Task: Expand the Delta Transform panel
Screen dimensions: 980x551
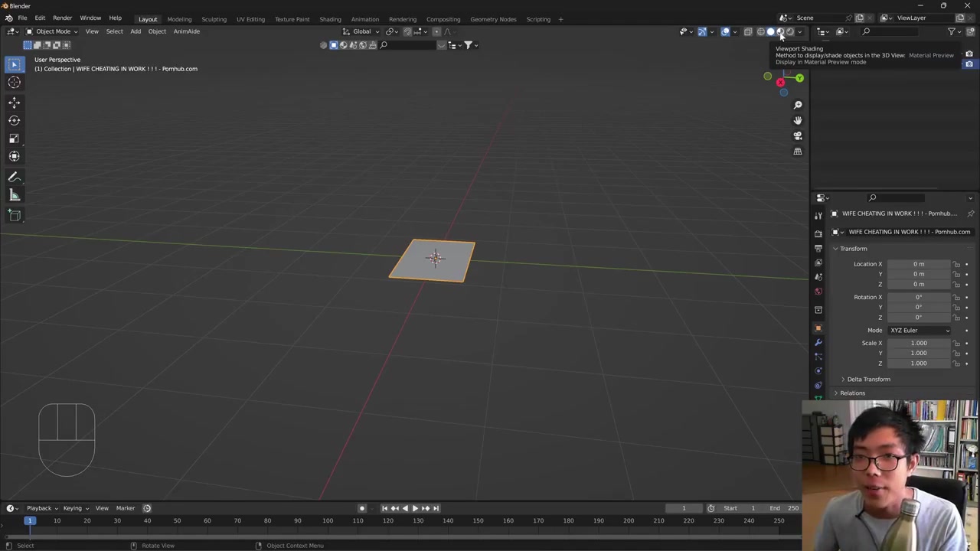Action: (x=868, y=380)
